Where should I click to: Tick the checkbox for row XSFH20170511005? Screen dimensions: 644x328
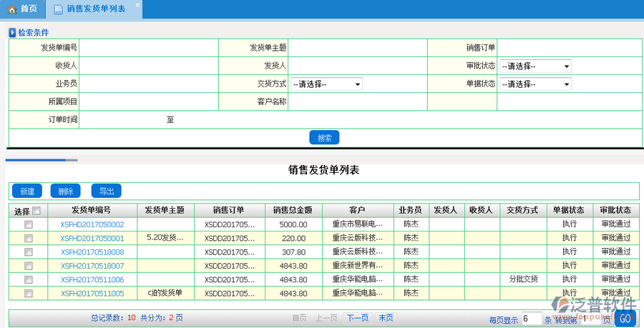pyautogui.click(x=29, y=293)
